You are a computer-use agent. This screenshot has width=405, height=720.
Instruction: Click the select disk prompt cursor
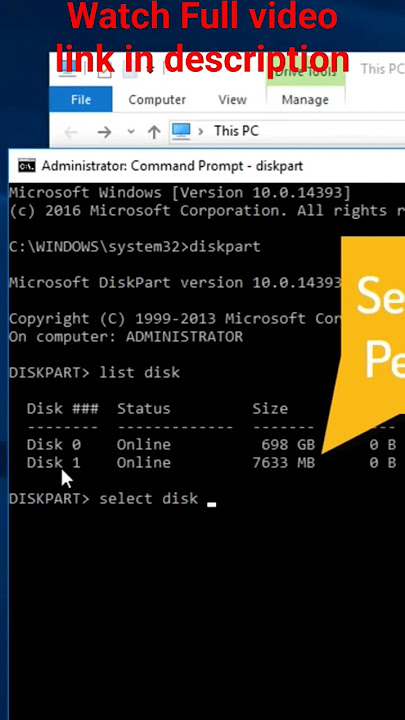tap(211, 504)
